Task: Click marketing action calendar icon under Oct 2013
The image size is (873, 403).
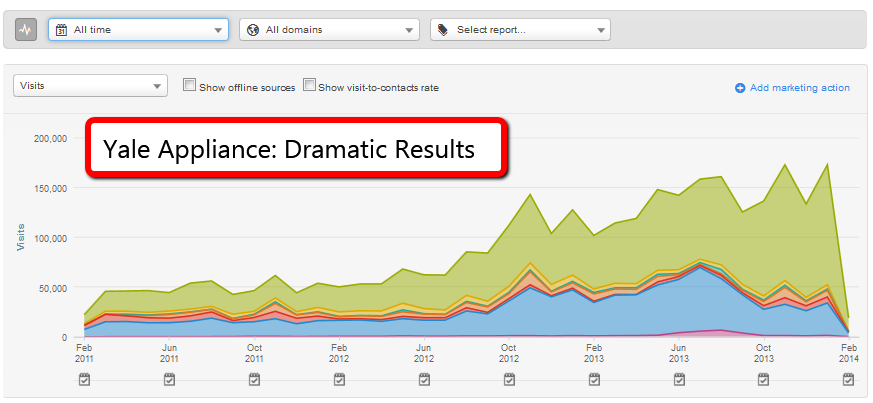Action: tap(764, 380)
